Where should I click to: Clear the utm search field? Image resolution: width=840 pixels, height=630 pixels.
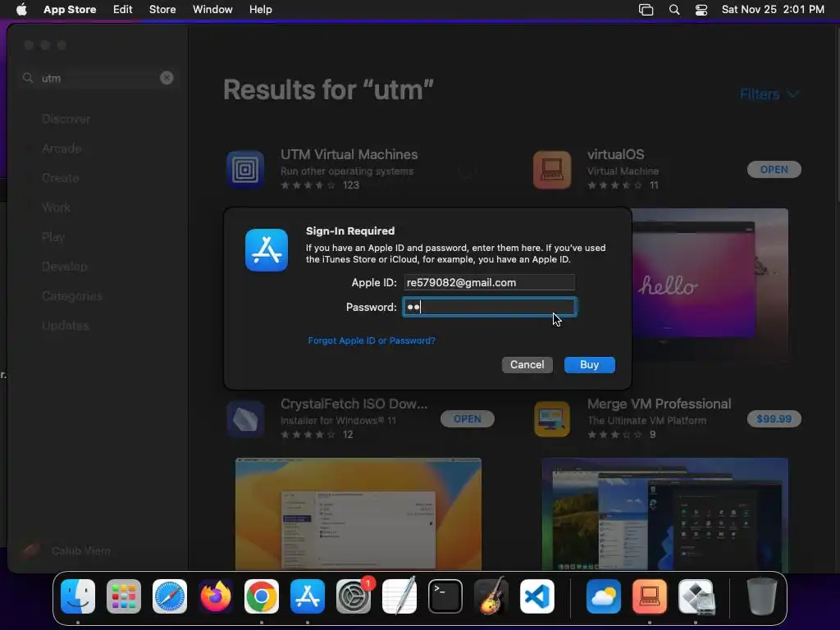[167, 78]
